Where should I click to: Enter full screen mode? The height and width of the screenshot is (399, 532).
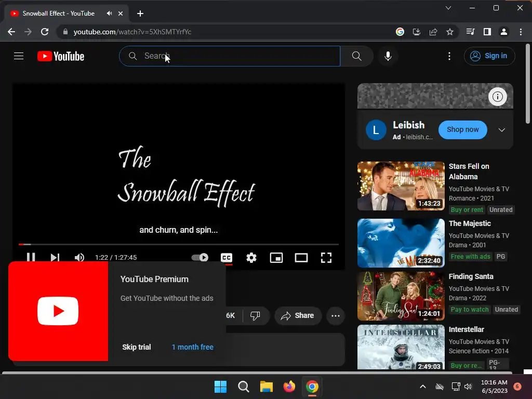[326, 258]
